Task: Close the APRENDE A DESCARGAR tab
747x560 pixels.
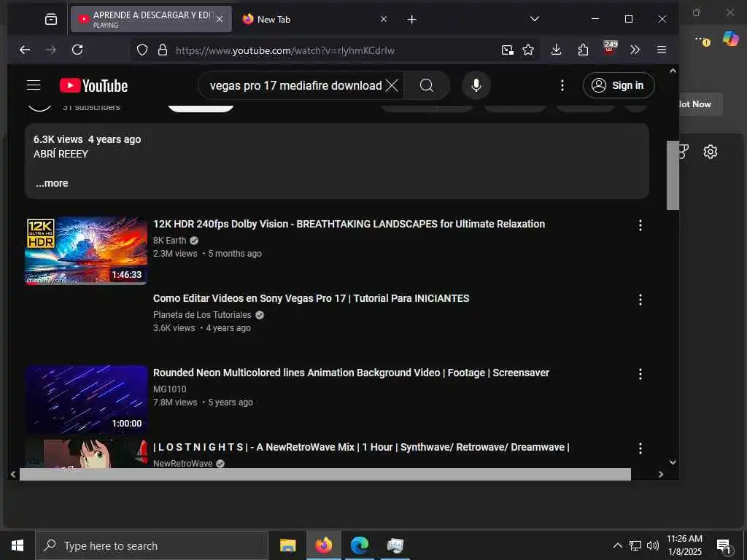Action: tap(220, 19)
